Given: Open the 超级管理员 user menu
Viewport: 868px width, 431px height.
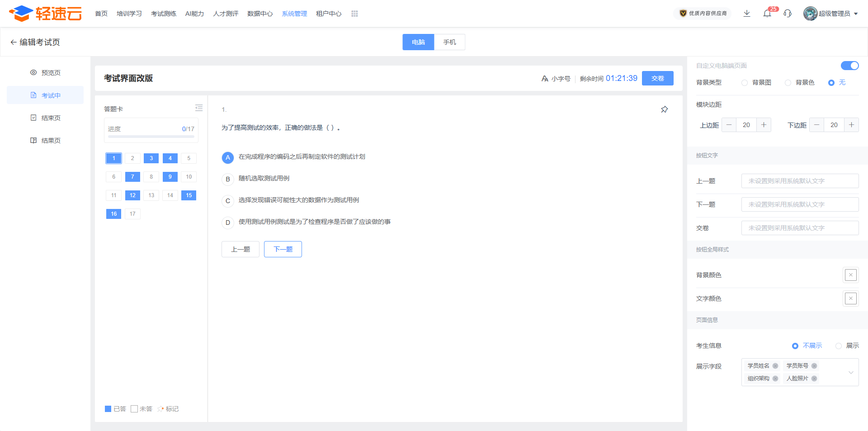Looking at the screenshot, I should (831, 14).
